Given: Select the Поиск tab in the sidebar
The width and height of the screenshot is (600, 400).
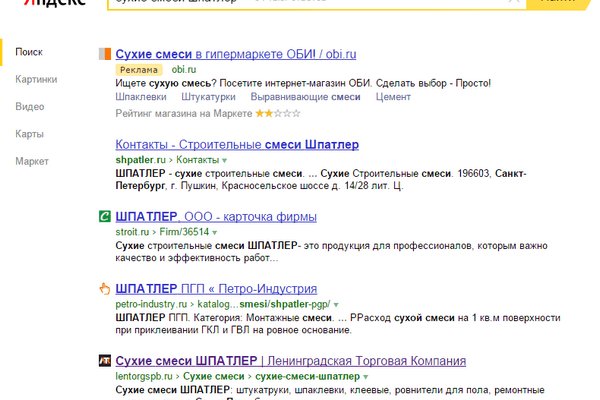Looking at the screenshot, I should tap(29, 52).
